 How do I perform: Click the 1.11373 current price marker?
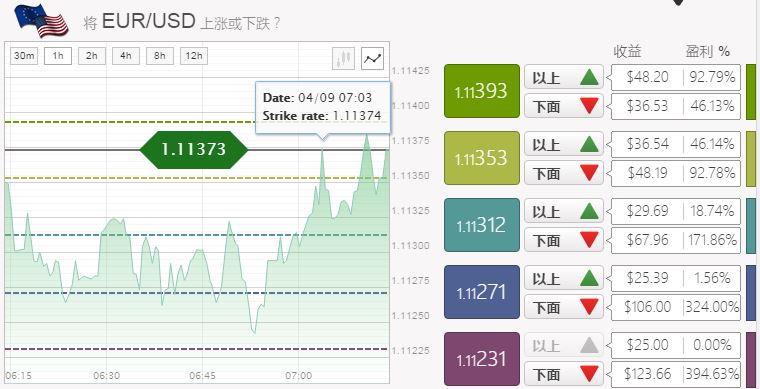(x=193, y=150)
